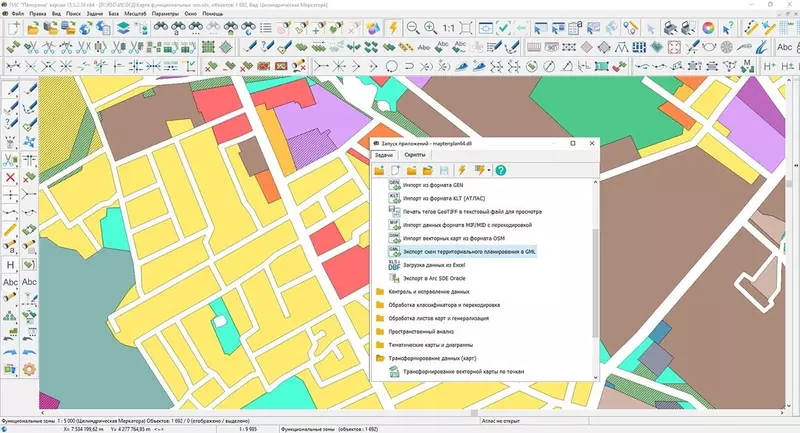The image size is (800, 433).
Task: Click the binoculars search icon
Action: coord(162,28)
